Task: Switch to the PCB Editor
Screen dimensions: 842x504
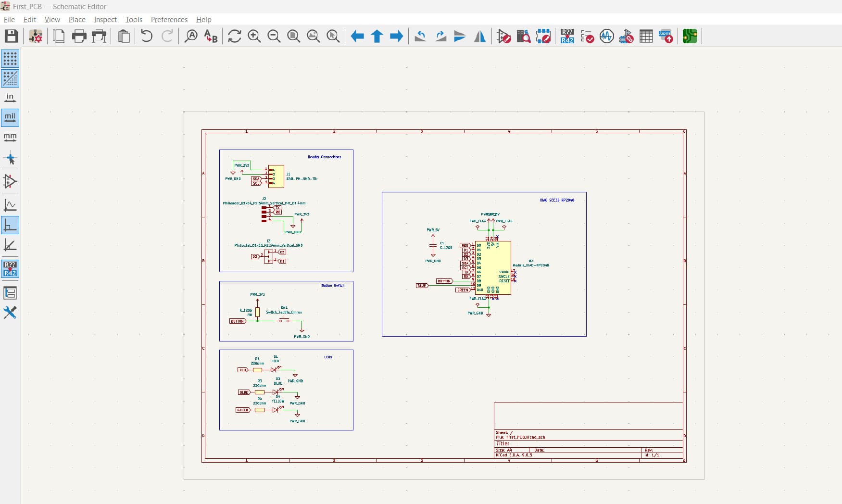Action: tap(690, 36)
